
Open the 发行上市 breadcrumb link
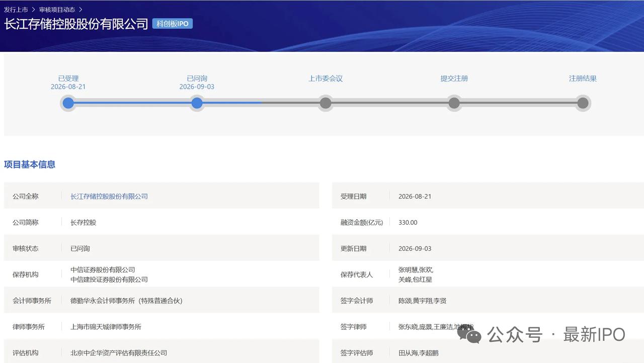pyautogui.click(x=16, y=10)
